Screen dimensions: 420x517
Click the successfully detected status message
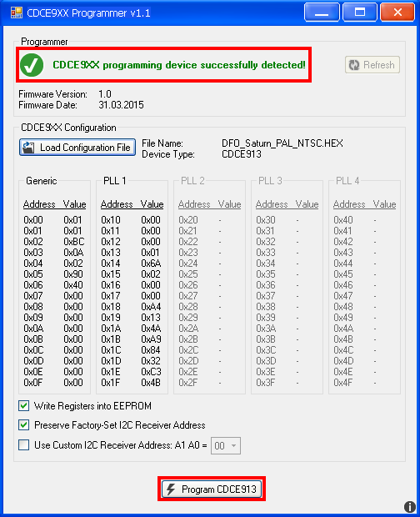point(179,65)
